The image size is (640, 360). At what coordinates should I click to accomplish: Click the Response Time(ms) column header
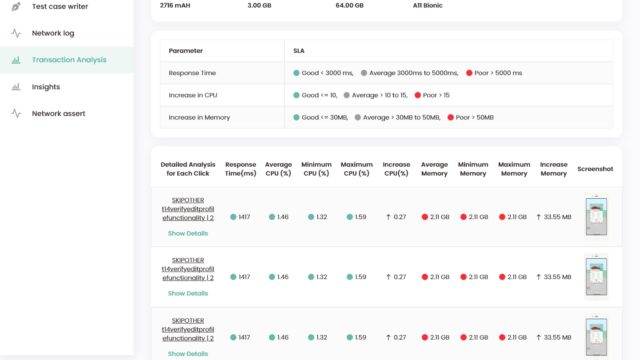240,169
